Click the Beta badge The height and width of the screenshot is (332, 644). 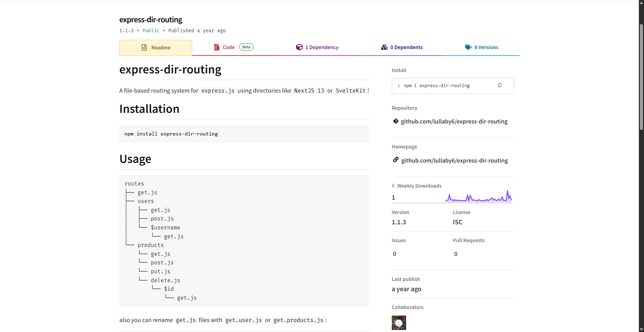pos(246,47)
